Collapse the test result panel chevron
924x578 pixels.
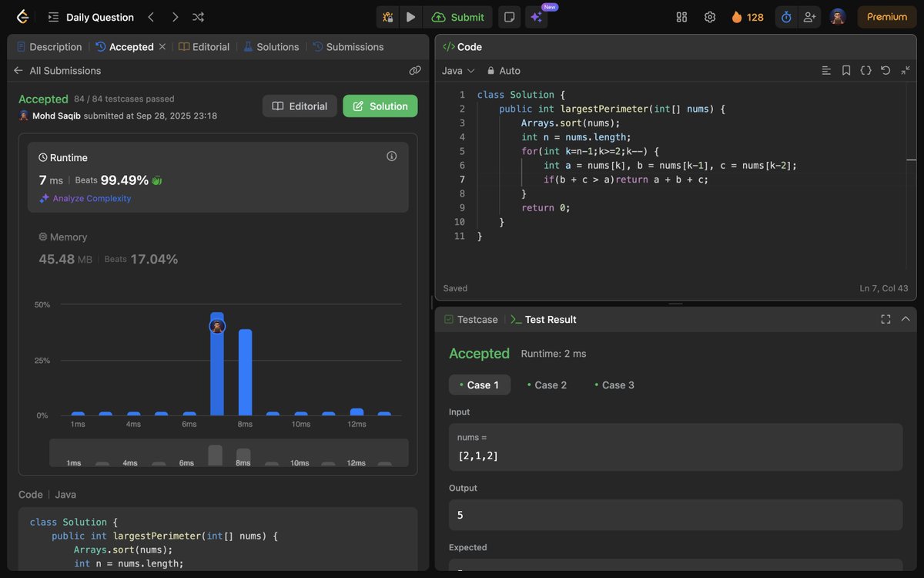click(x=906, y=319)
